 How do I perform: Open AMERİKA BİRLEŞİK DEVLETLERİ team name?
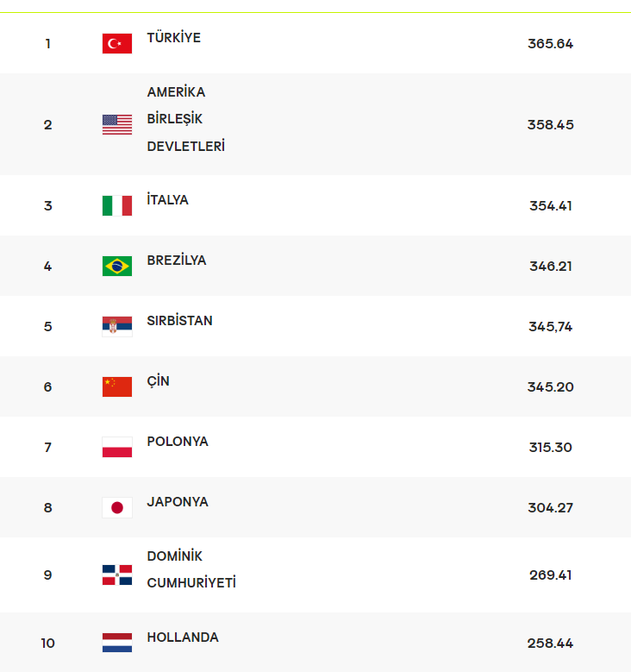(x=185, y=119)
